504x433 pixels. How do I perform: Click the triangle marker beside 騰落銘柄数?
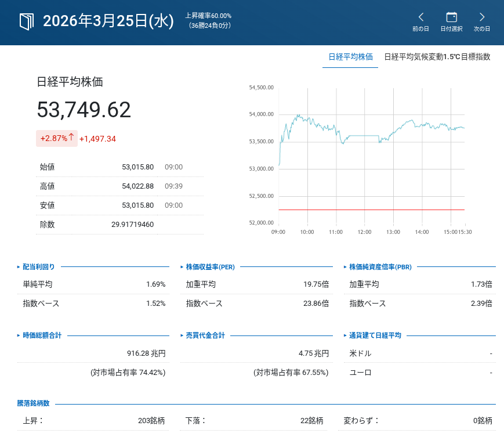[x=19, y=404]
